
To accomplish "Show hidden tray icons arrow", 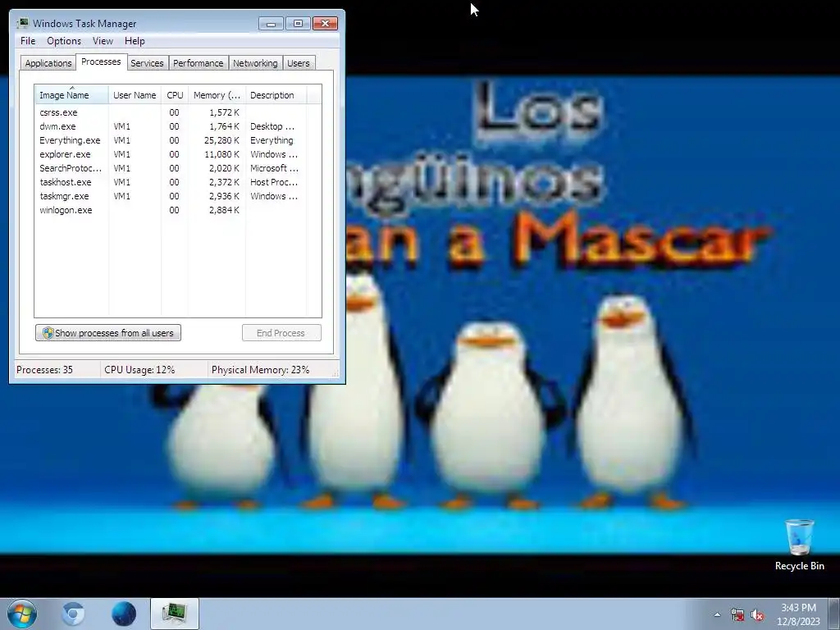I will [717, 615].
